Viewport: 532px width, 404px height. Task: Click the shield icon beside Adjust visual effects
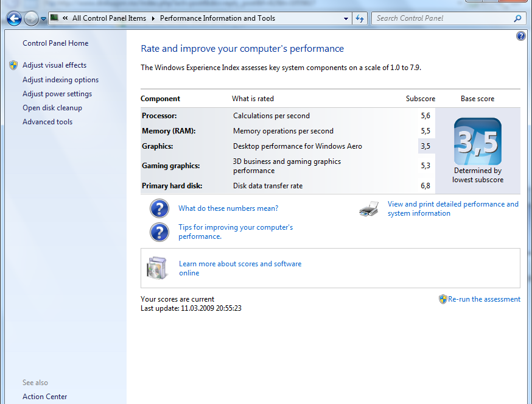coord(13,65)
